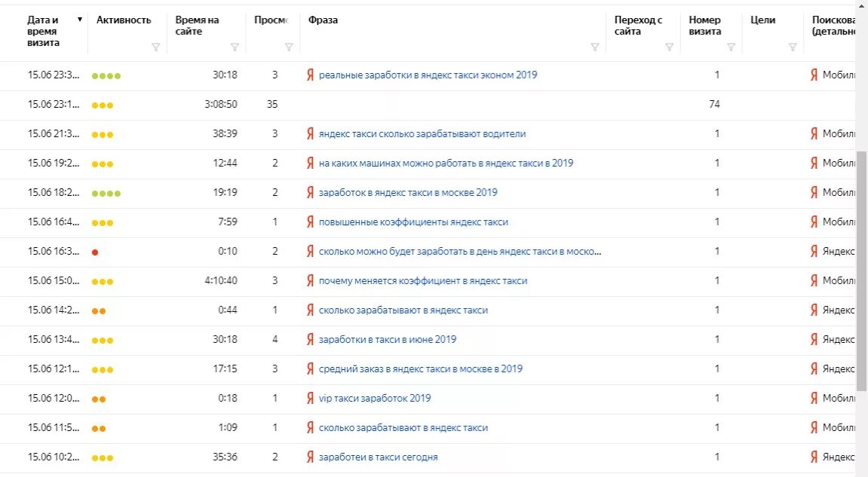The width and height of the screenshot is (868, 477).
Task: Open phrase 'заработки в такси в июне 2019'
Action: point(388,339)
